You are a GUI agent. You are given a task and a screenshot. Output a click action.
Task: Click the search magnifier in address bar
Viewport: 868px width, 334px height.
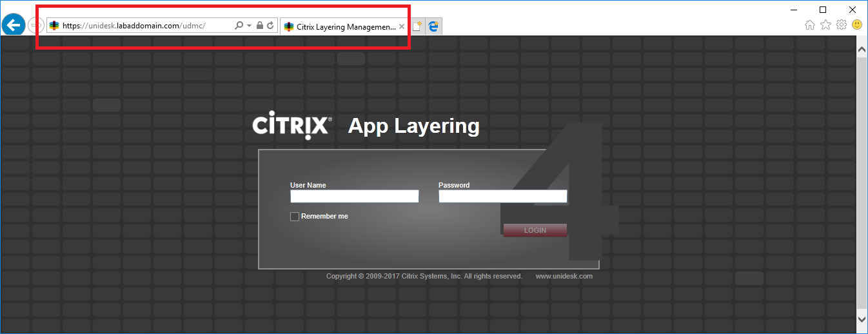coord(239,26)
